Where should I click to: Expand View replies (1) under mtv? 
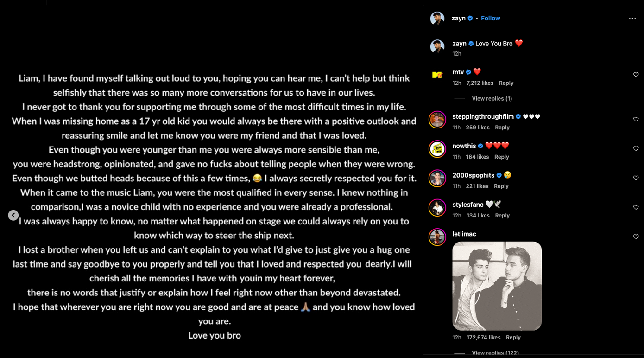coord(492,99)
